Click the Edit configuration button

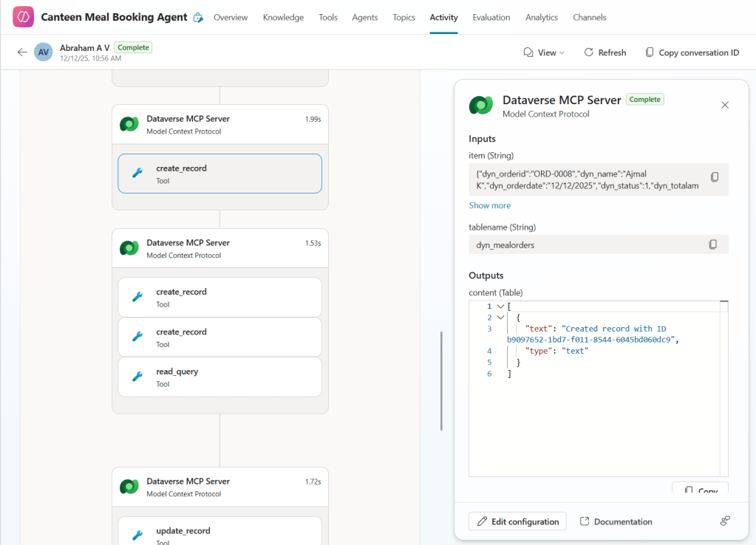517,521
